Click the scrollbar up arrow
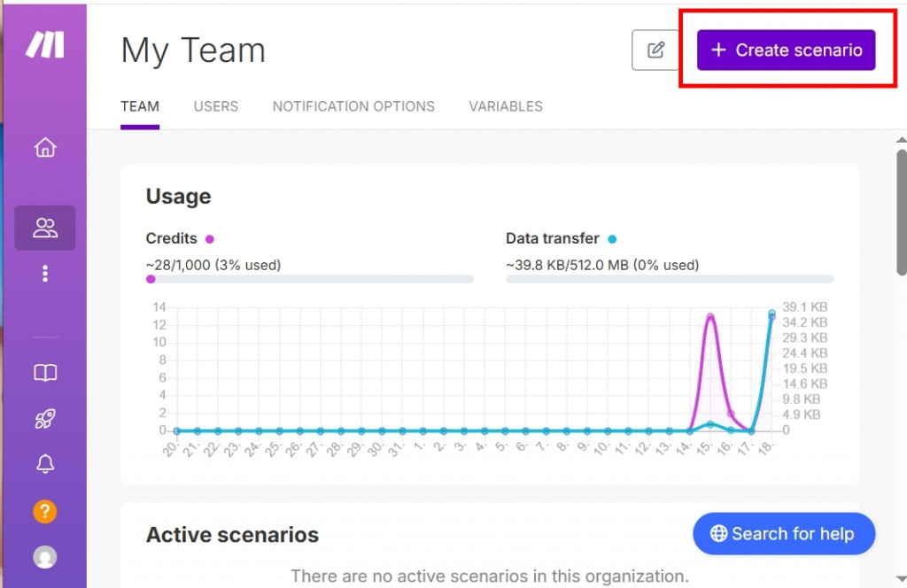The height and width of the screenshot is (588, 907). [x=901, y=140]
